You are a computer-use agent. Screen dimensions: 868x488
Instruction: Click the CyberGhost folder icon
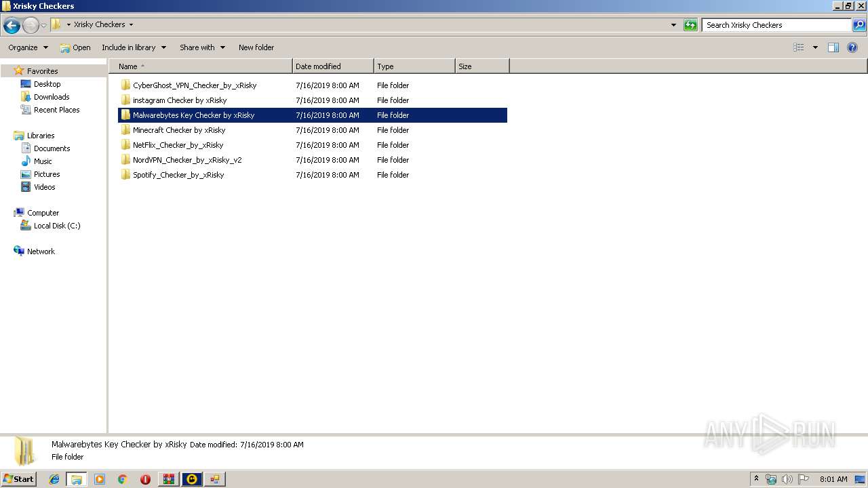pos(125,85)
